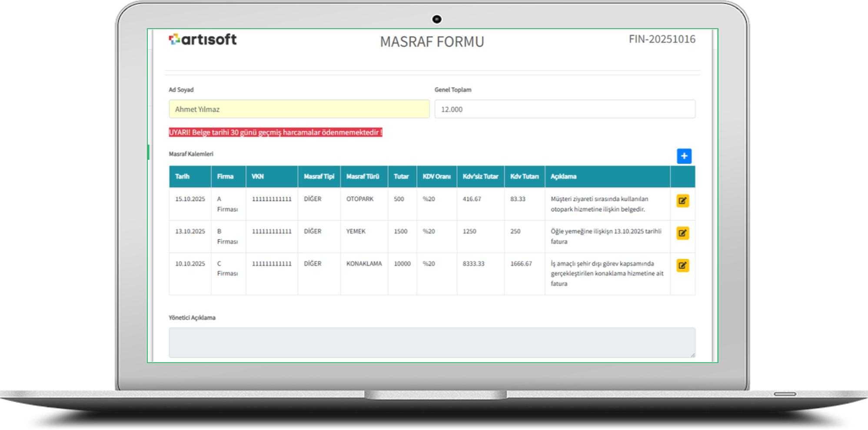Image resolution: width=868 pixels, height=430 pixels.
Task: Edit the YEMEK expense row
Action: pyautogui.click(x=682, y=233)
